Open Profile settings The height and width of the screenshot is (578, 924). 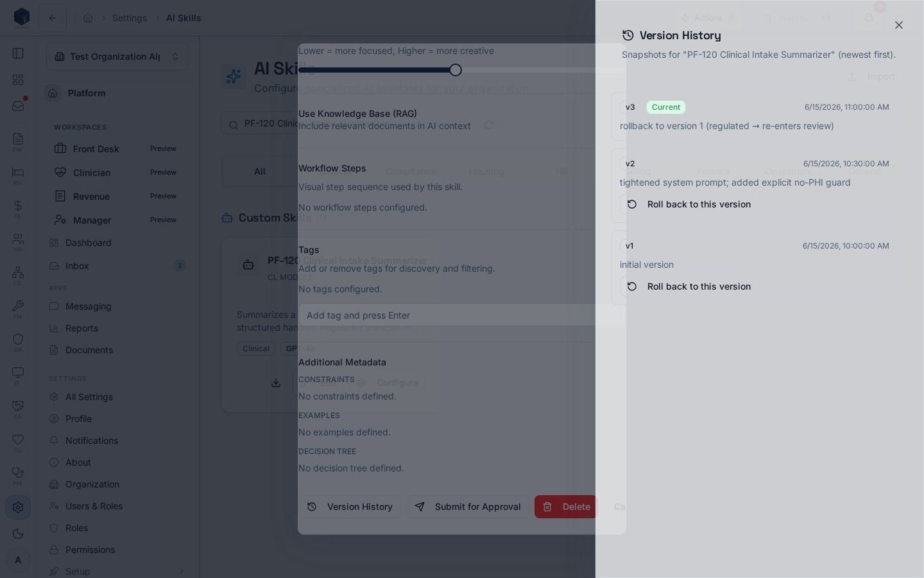click(117, 419)
